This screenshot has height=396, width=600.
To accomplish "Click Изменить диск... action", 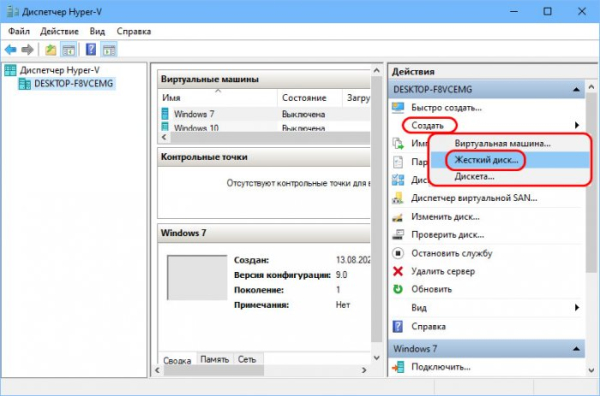I will point(445,217).
